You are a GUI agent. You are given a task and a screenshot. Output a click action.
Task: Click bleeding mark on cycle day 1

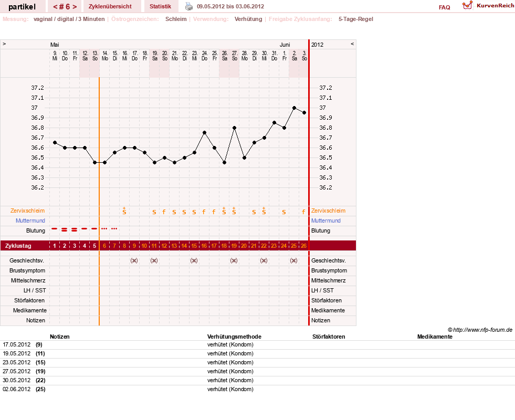pyautogui.click(x=55, y=228)
